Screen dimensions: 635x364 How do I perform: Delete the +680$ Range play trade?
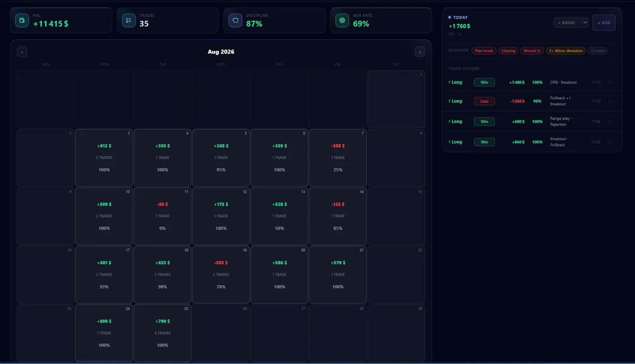coord(610,122)
